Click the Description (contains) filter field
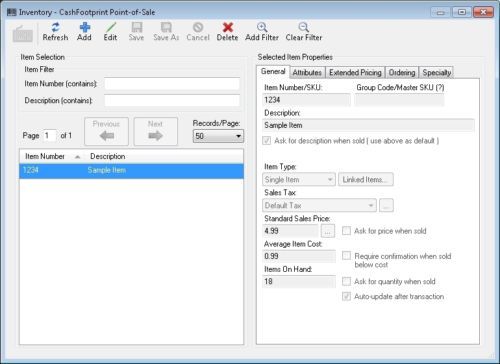 coord(172,100)
